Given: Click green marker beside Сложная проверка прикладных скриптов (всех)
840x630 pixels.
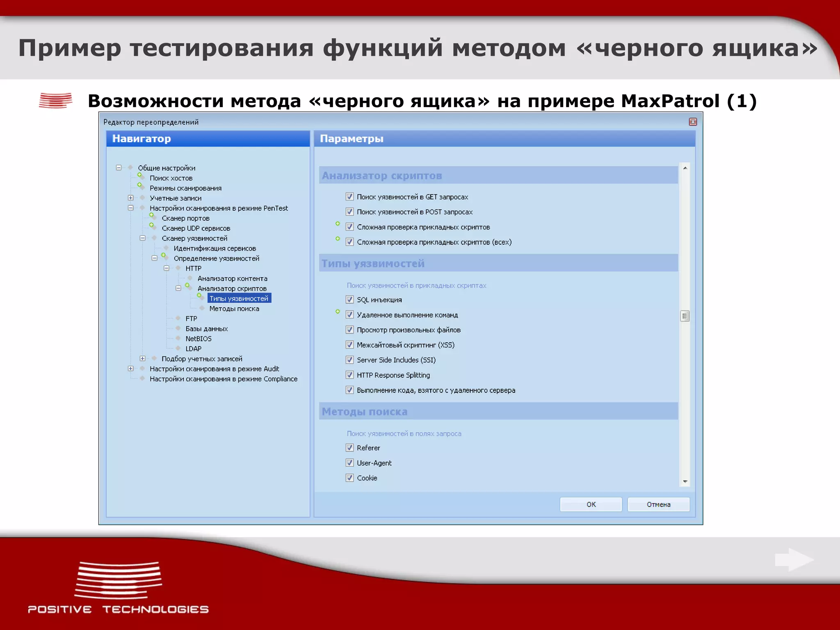Looking at the screenshot, I should [x=338, y=239].
